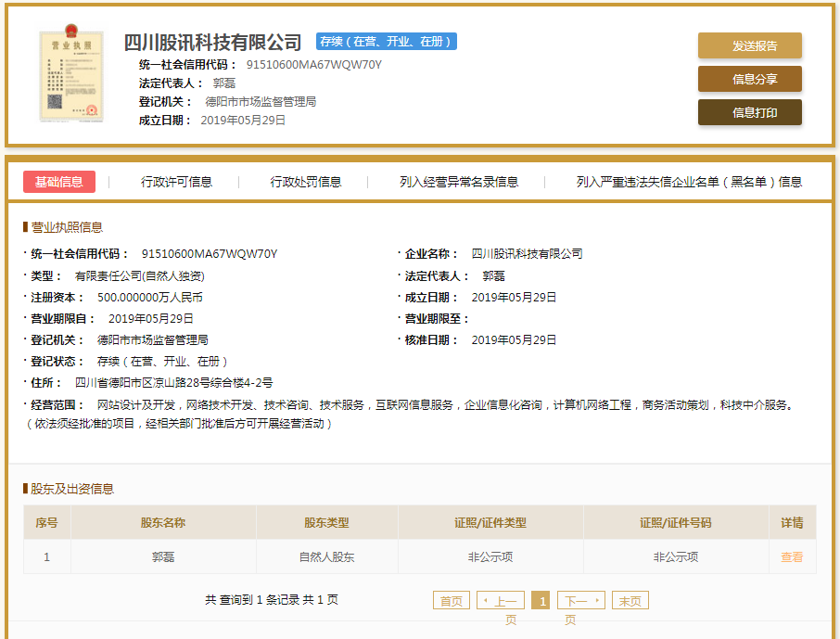The height and width of the screenshot is (639, 840).
Task: Click the 下一页 pagination control
Action: point(580,599)
